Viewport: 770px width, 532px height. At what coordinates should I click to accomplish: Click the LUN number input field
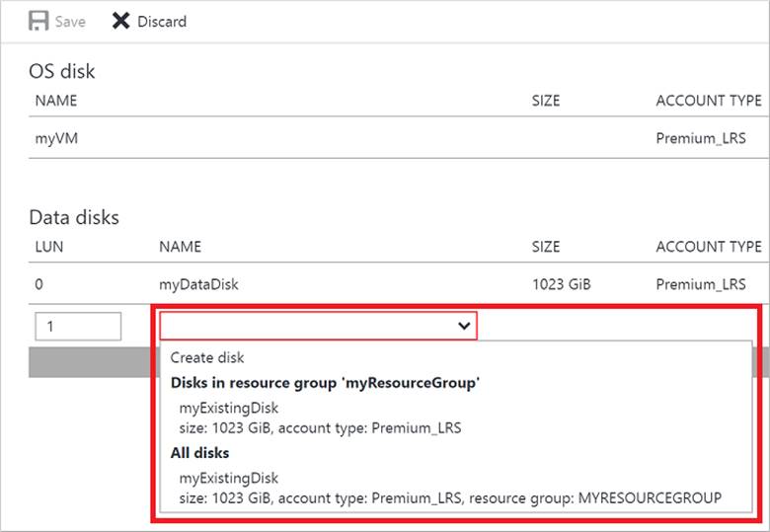pyautogui.click(x=77, y=327)
